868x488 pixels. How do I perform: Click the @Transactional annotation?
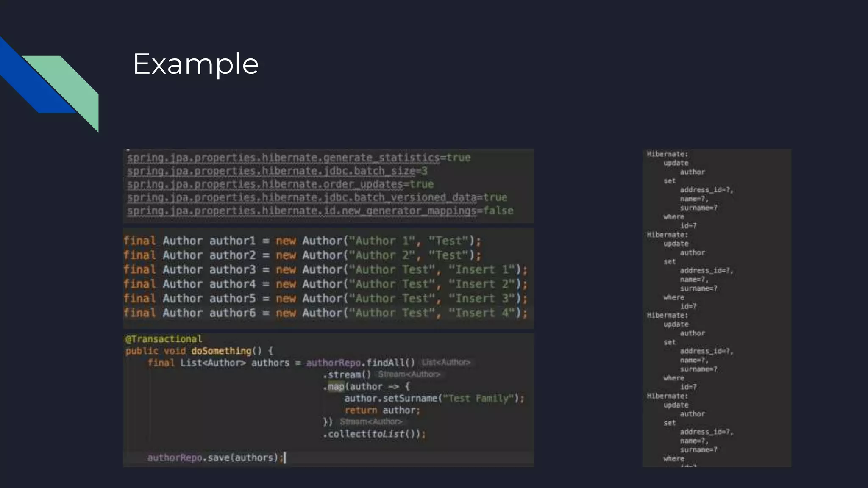(x=164, y=339)
